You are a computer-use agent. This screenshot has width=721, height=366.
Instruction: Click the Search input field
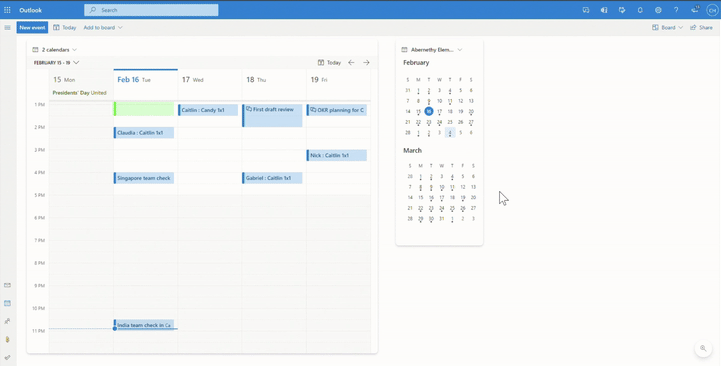point(151,10)
